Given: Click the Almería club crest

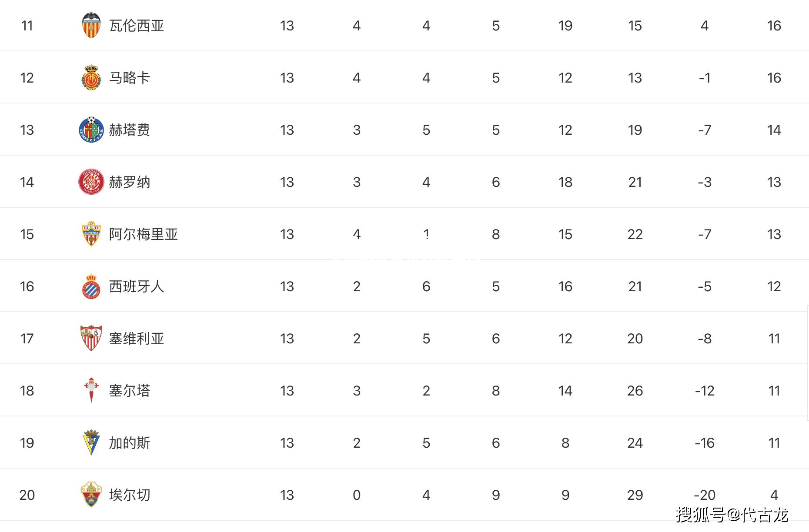Looking at the screenshot, I should point(91,234).
